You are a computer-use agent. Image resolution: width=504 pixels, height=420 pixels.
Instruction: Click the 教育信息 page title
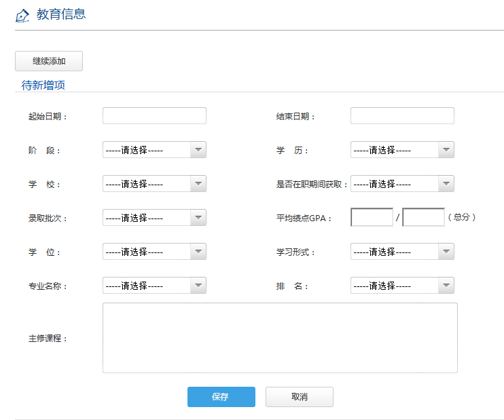61,14
